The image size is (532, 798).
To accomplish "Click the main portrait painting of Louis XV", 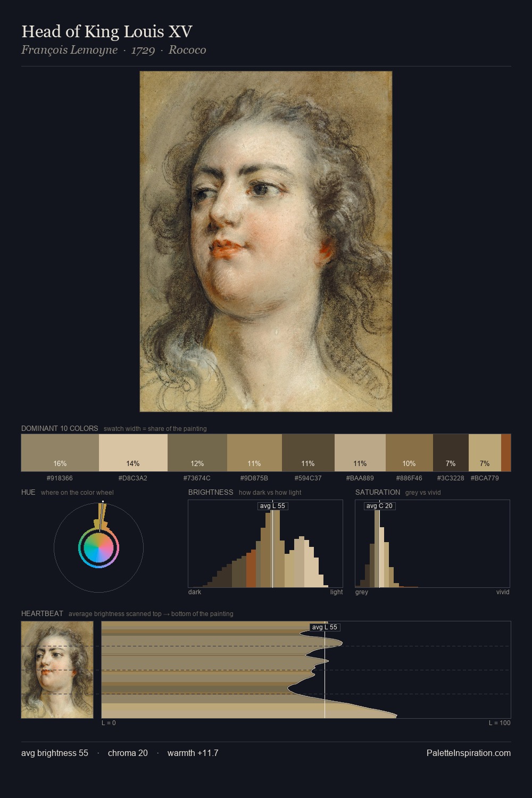I will (266, 242).
